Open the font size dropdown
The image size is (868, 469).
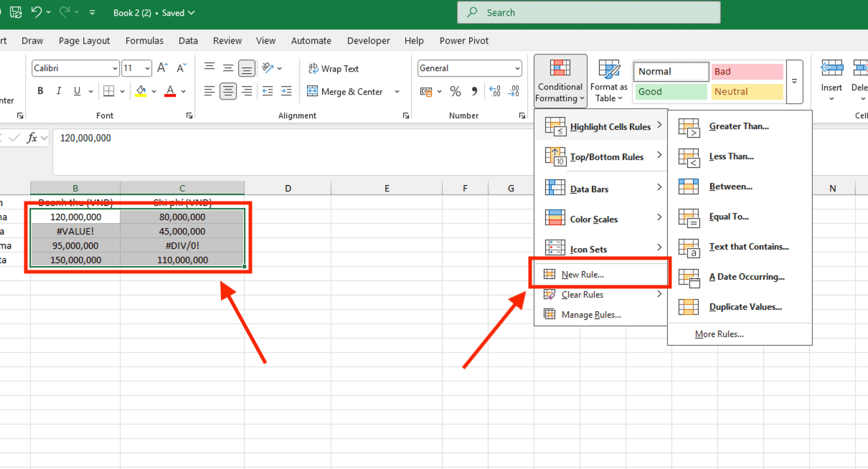pos(147,68)
